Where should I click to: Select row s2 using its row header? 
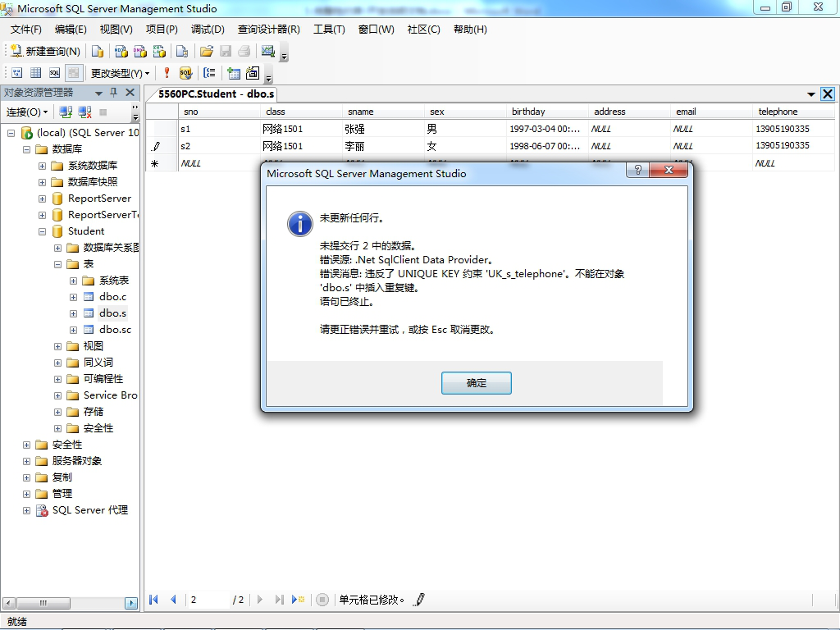point(162,146)
